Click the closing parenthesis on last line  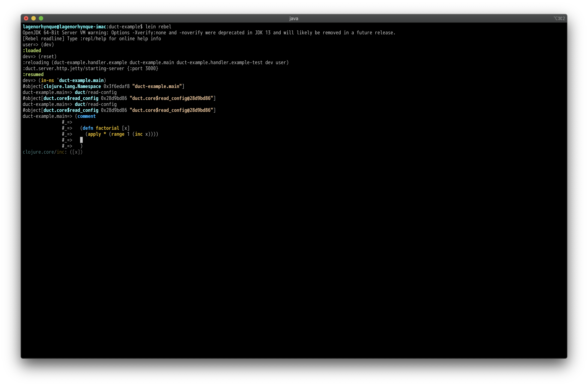click(81, 146)
